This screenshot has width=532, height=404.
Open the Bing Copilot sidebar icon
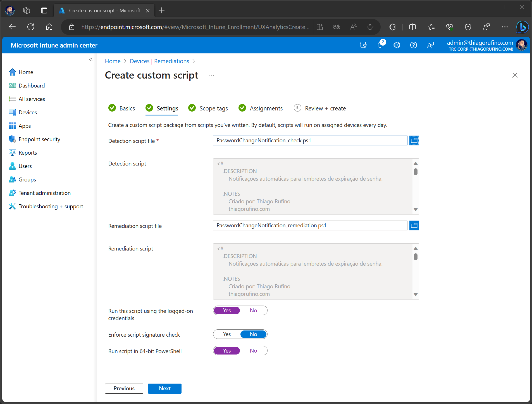[x=522, y=27]
